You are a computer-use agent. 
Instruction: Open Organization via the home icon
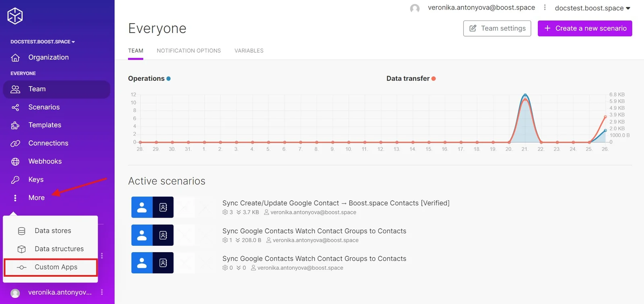[15, 58]
